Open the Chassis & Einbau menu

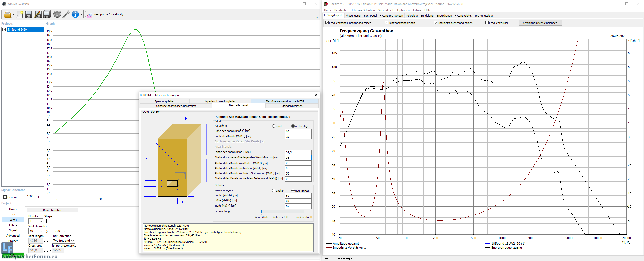click(363, 10)
